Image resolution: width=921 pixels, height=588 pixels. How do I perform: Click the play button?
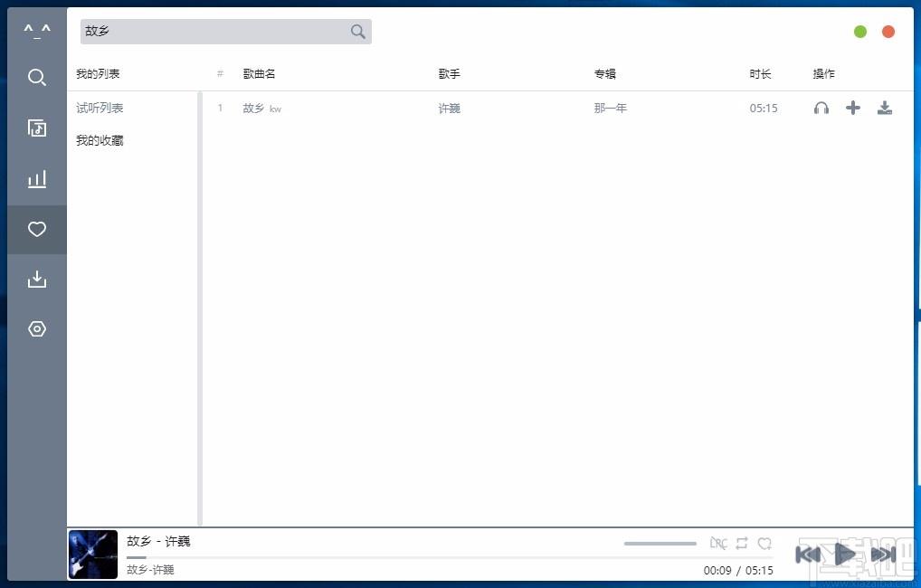click(845, 554)
